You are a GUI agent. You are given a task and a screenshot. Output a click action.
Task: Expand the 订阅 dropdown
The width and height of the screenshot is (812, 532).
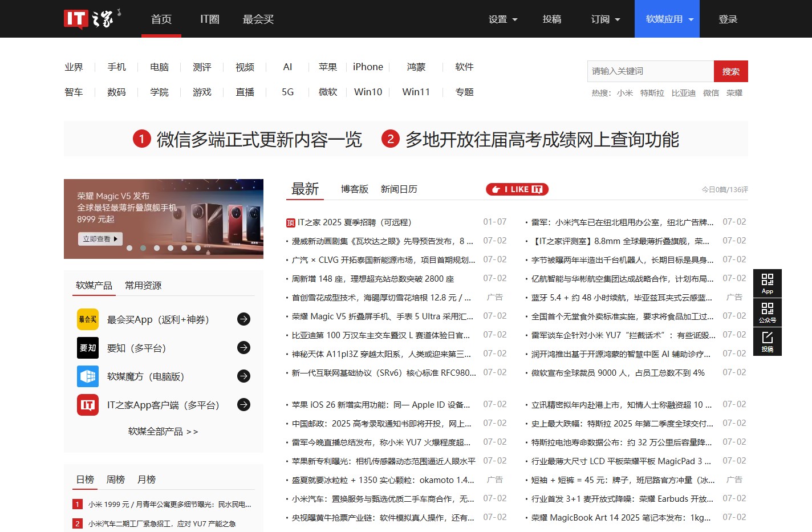pos(606,19)
